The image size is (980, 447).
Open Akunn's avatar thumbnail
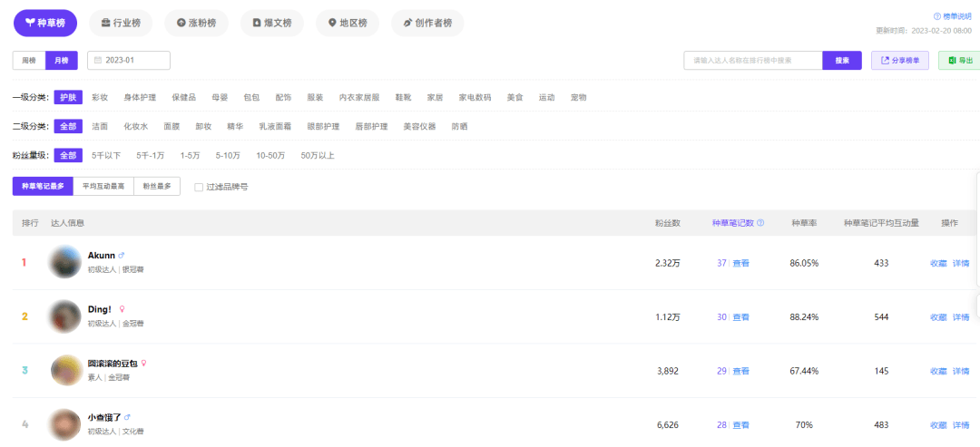65,262
